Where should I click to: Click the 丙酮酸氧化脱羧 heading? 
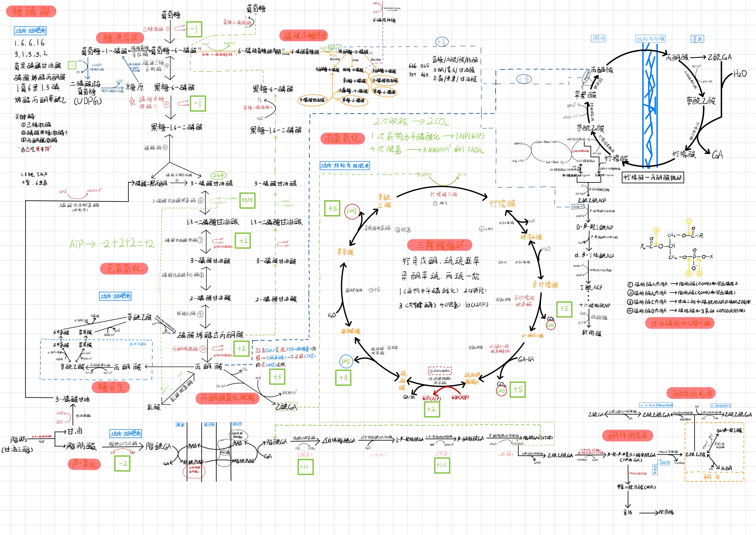pos(228,398)
